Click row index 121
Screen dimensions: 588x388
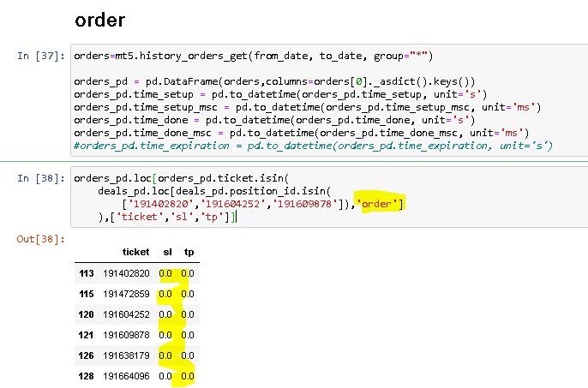86,335
